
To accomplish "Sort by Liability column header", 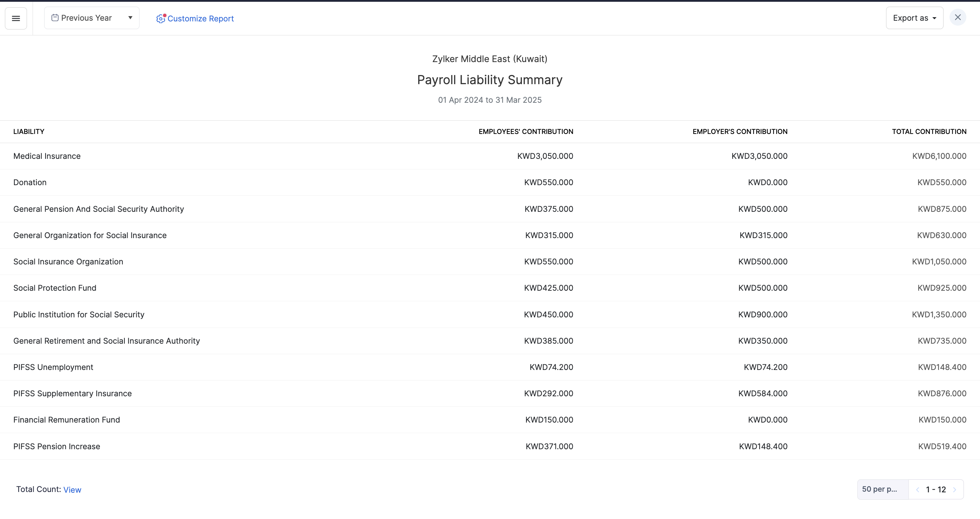I will point(29,132).
